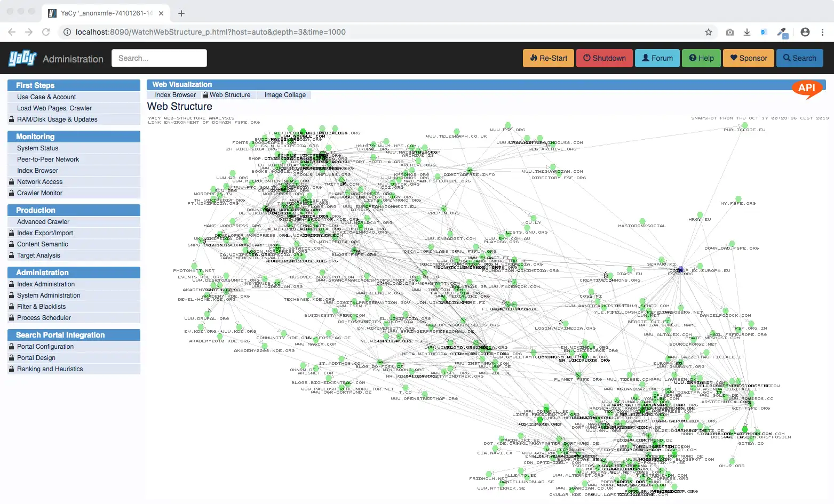
Task: Bookmark this page with the star
Action: click(x=709, y=32)
